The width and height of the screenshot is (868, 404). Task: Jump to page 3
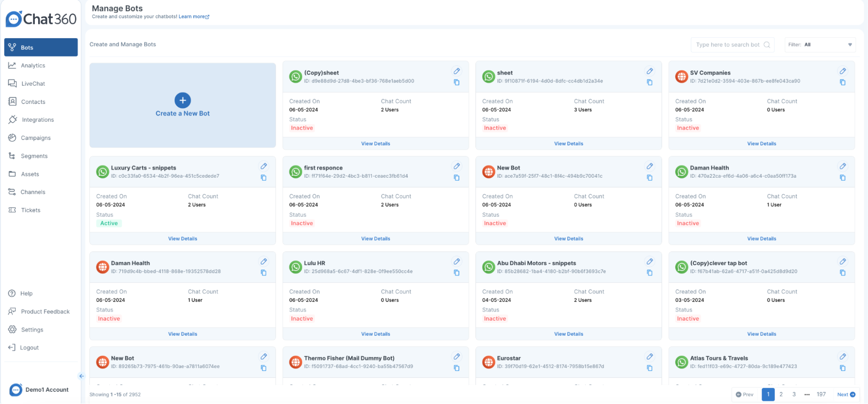[794, 394]
